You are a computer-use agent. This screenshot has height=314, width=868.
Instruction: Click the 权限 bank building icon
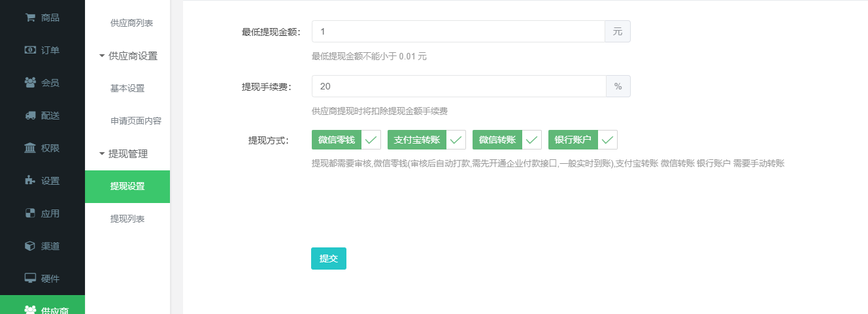(x=30, y=148)
